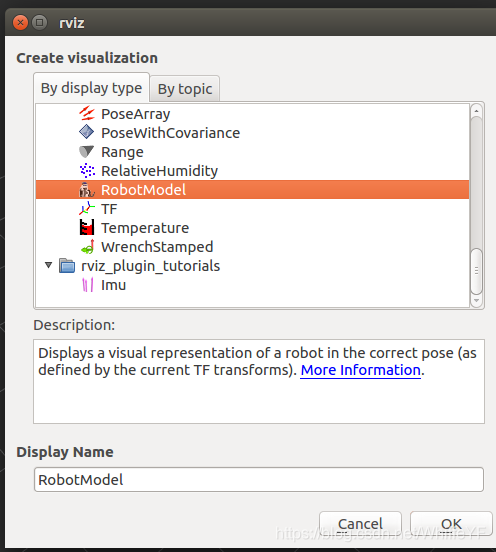Image resolution: width=496 pixels, height=552 pixels.
Task: Open the More Information link
Action: [x=360, y=370]
